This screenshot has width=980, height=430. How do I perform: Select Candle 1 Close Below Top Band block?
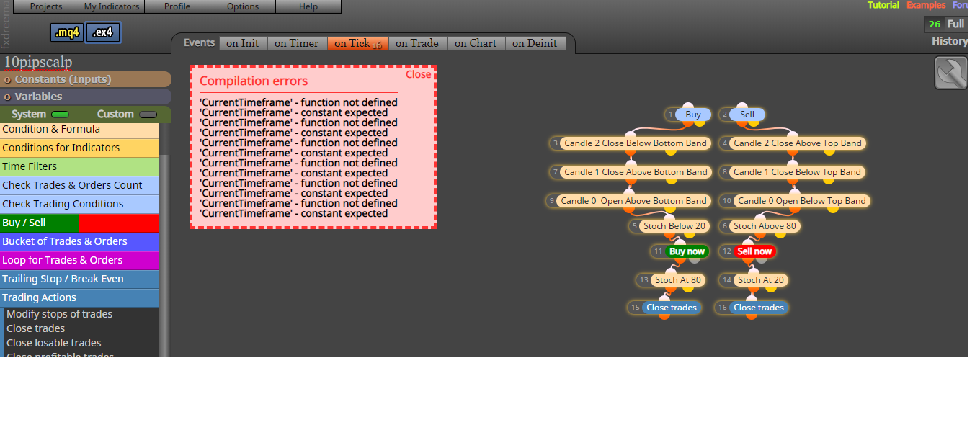coord(797,172)
